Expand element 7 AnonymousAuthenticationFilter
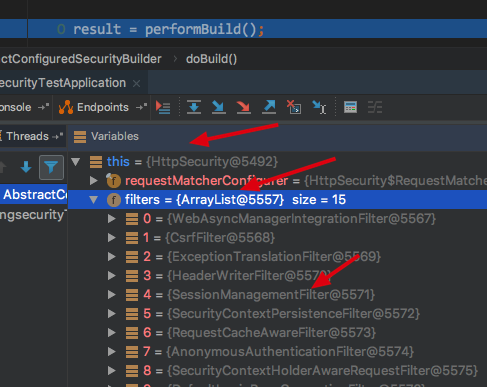The image size is (487, 387). (x=111, y=352)
